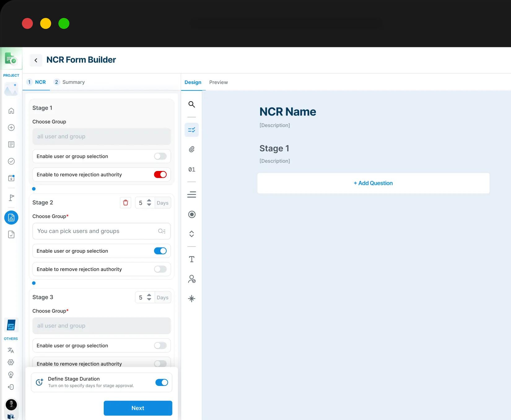Turn off Stage 1 remove rejection authority
This screenshot has height=420, width=511.
click(160, 175)
